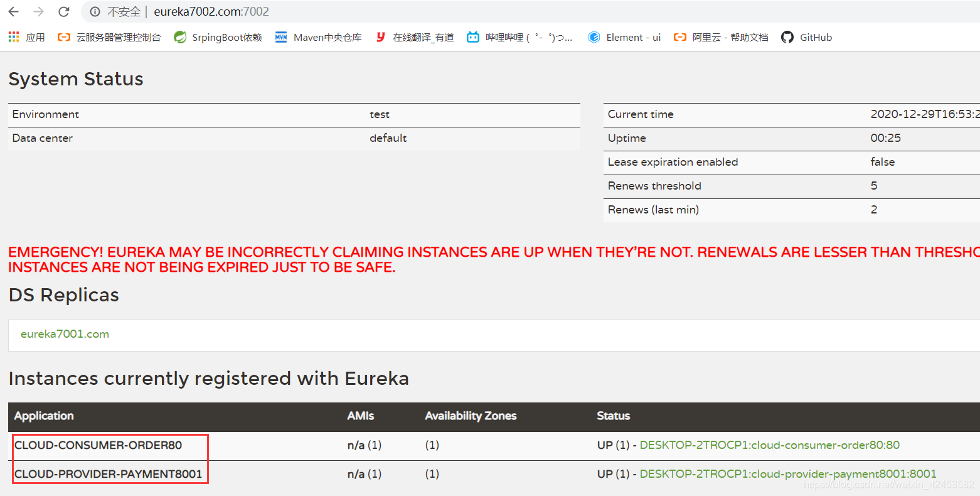This screenshot has width=980, height=496.
Task: Click the environment value test
Action: 380,114
